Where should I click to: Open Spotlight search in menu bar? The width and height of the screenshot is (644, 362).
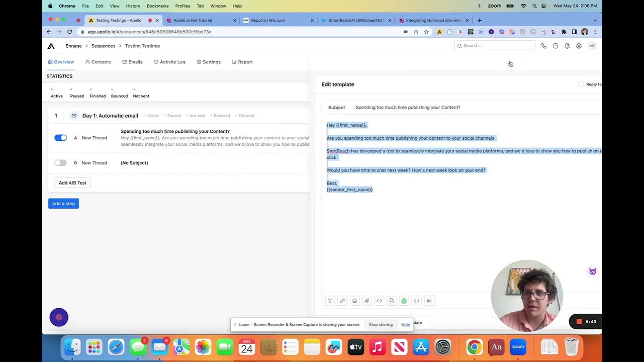(534, 6)
